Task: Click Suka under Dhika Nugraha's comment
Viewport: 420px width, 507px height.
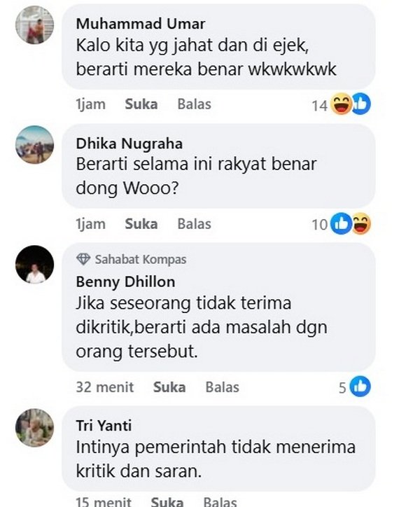Action: 141,224
